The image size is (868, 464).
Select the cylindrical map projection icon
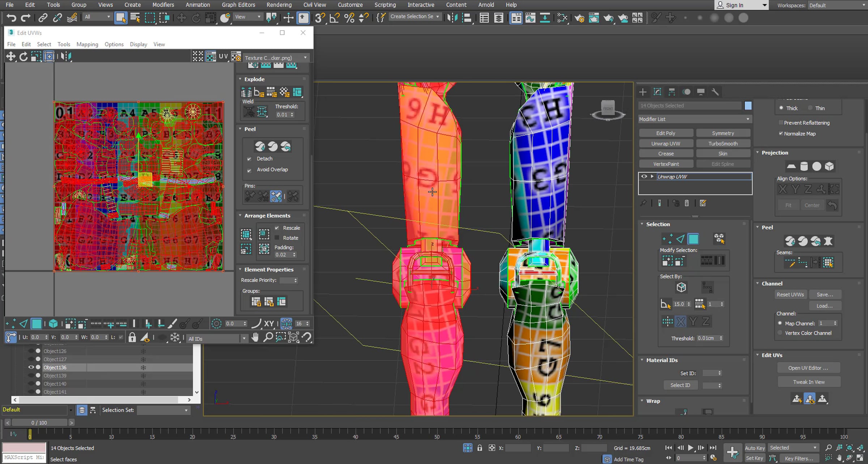click(x=804, y=166)
